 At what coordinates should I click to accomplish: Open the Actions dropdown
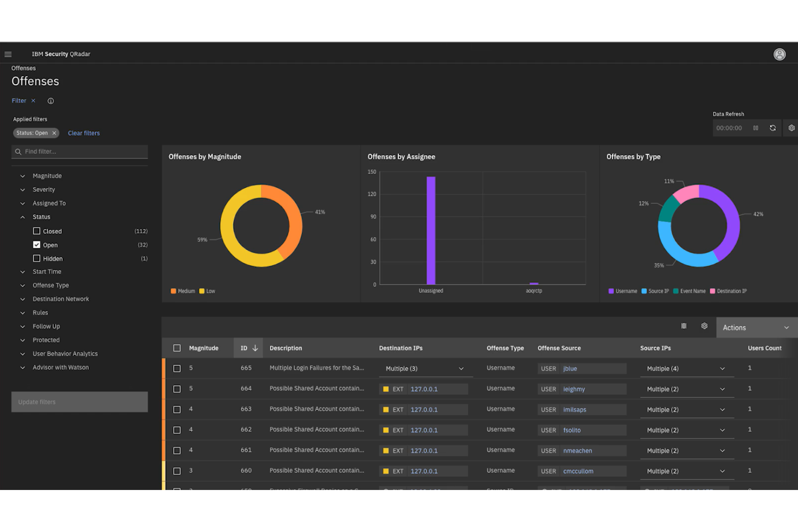click(755, 327)
